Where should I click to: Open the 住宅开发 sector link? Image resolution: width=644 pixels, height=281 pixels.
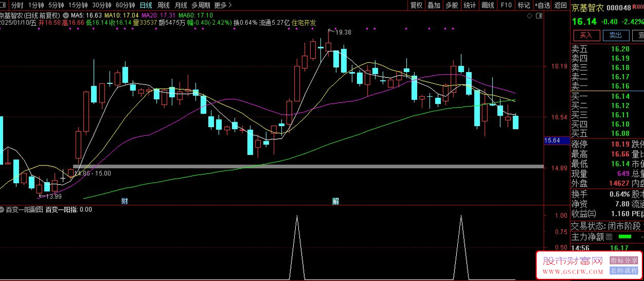pyautogui.click(x=304, y=23)
